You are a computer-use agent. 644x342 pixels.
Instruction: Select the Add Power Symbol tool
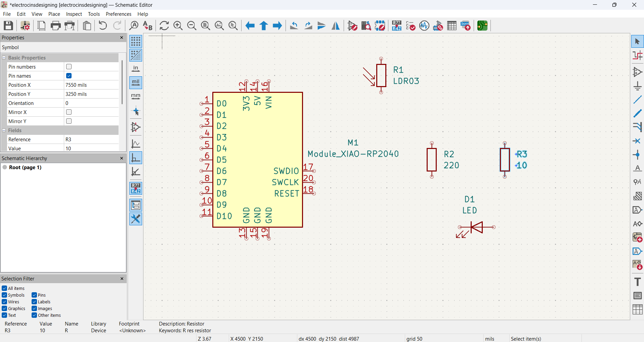(637, 86)
